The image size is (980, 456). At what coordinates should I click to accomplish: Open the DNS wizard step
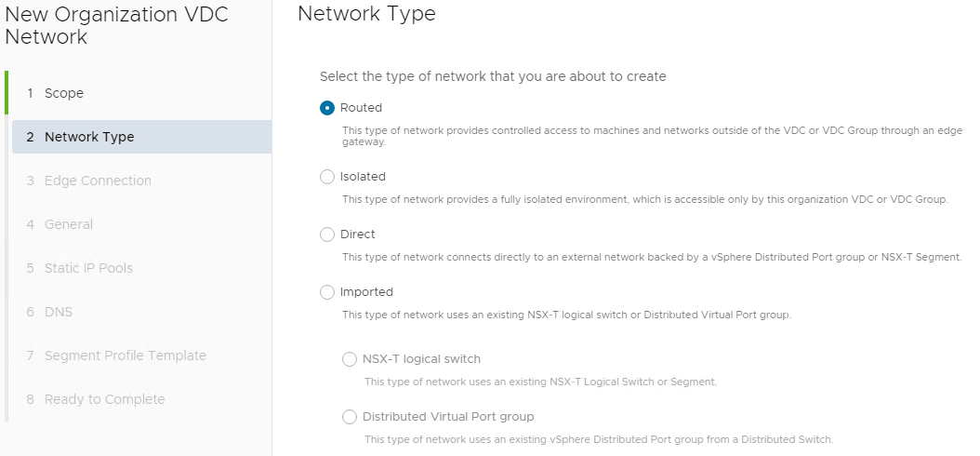pos(58,312)
